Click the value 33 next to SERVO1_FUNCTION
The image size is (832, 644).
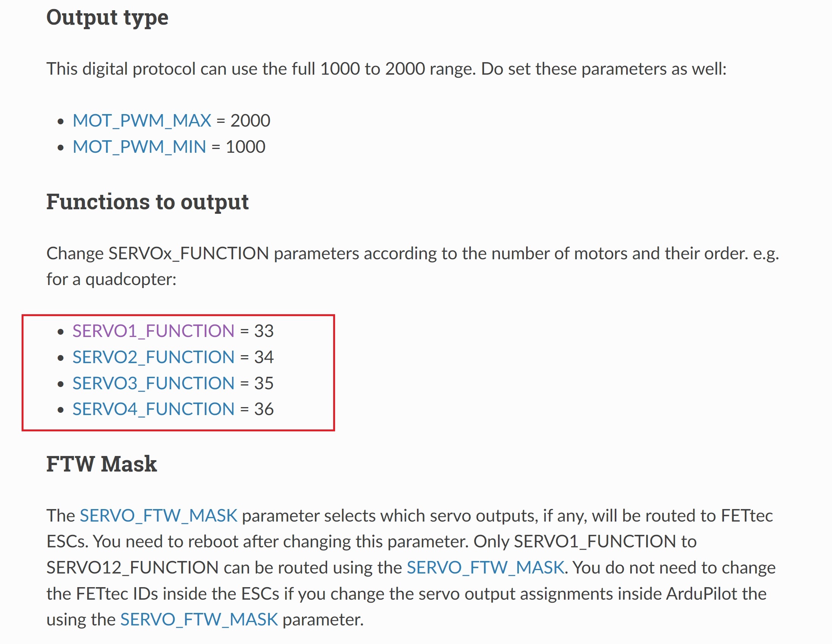263,331
